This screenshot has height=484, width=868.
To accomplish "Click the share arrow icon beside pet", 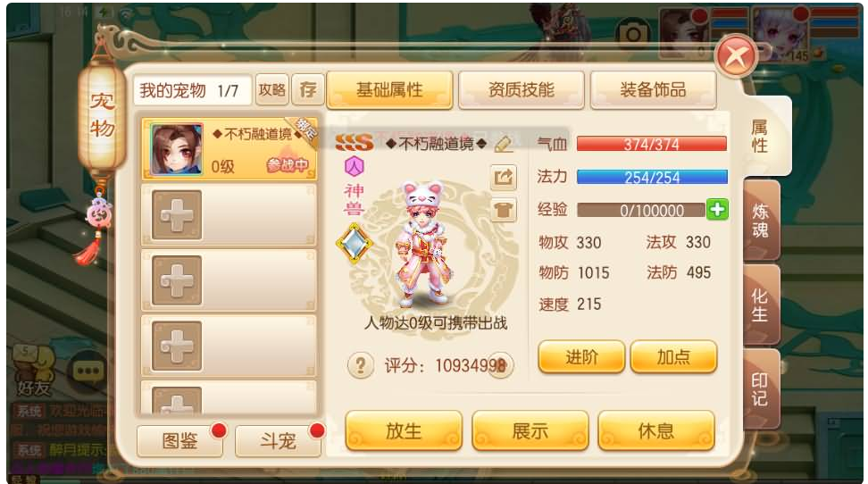I will [x=503, y=178].
